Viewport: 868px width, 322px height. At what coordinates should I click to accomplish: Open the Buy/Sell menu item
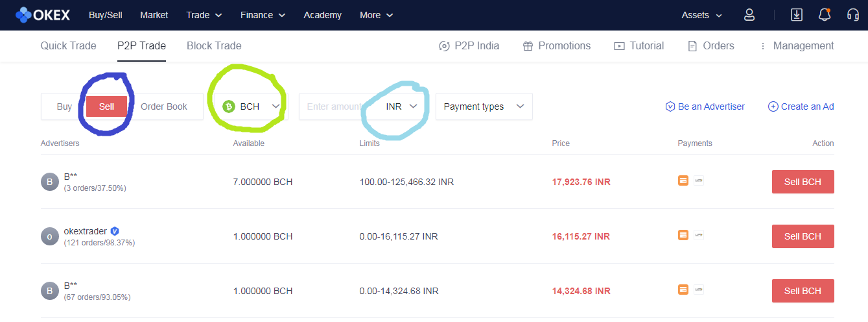point(105,15)
